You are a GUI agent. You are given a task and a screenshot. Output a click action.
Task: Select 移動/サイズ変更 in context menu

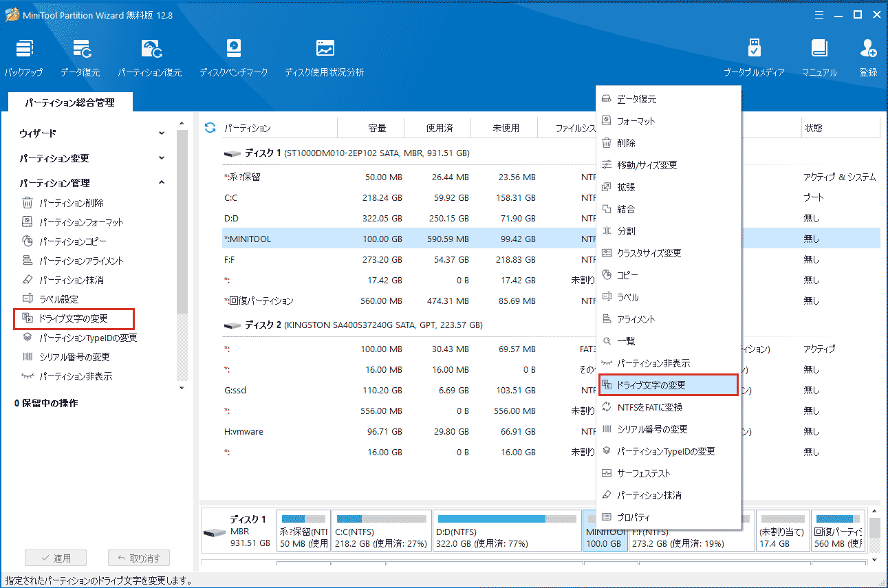(669, 165)
